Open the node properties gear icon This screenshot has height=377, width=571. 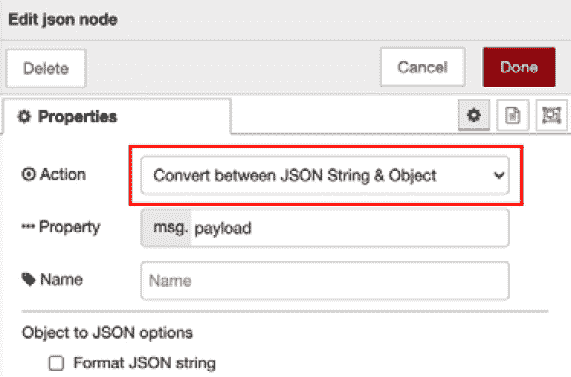473,115
